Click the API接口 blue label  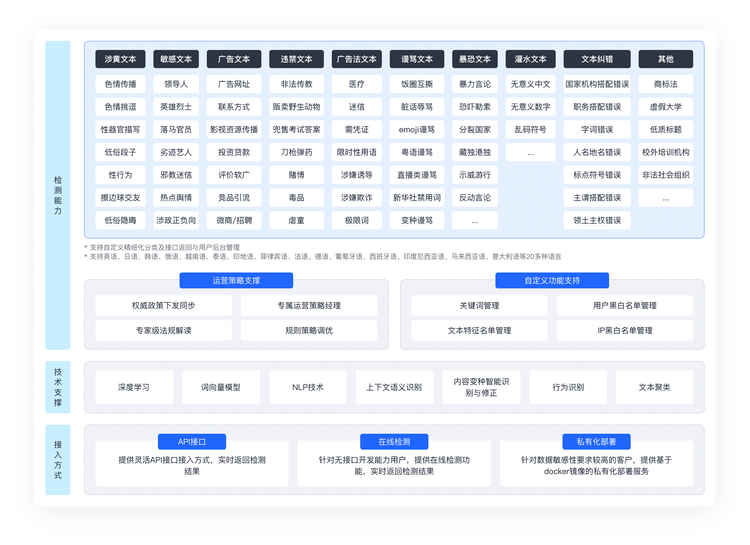[x=192, y=442]
